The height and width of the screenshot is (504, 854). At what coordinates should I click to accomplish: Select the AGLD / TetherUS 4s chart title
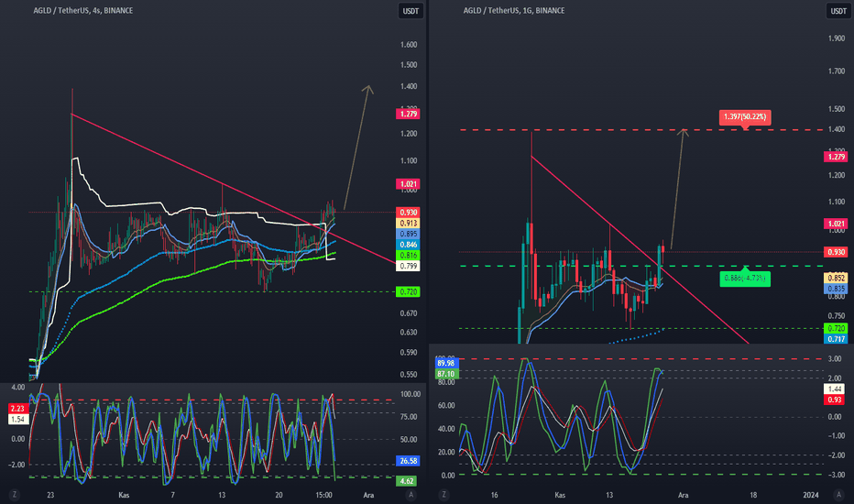point(82,10)
